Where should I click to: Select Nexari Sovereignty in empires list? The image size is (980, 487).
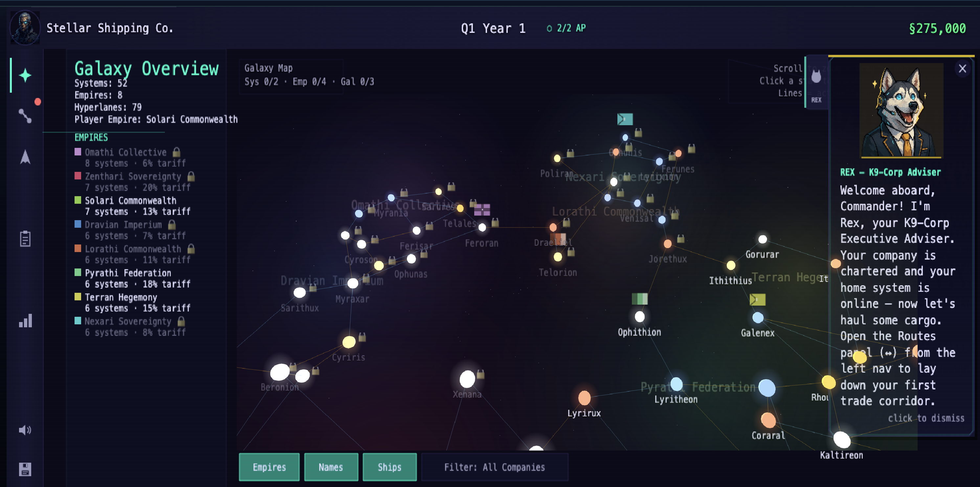(x=130, y=327)
